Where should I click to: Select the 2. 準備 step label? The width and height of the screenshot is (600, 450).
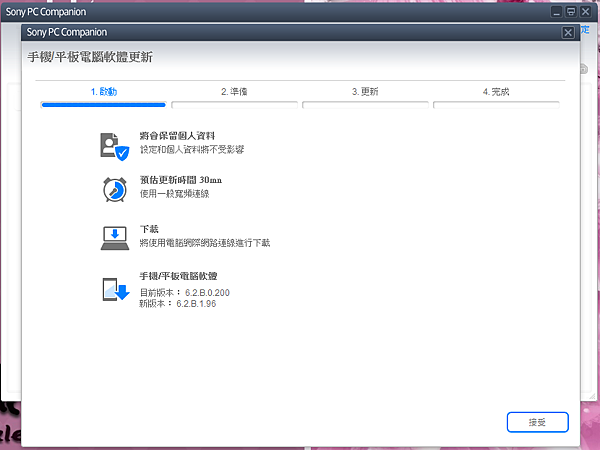click(x=234, y=91)
